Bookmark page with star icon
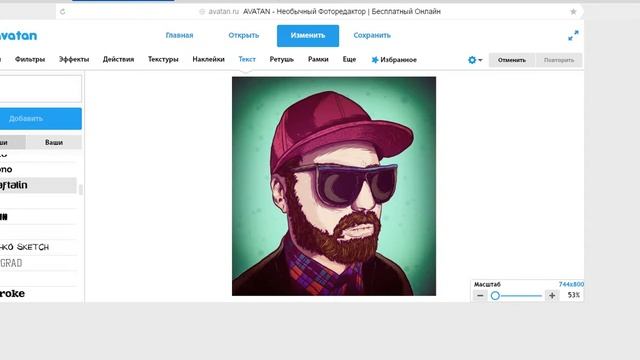The height and width of the screenshot is (360, 640). 573,12
